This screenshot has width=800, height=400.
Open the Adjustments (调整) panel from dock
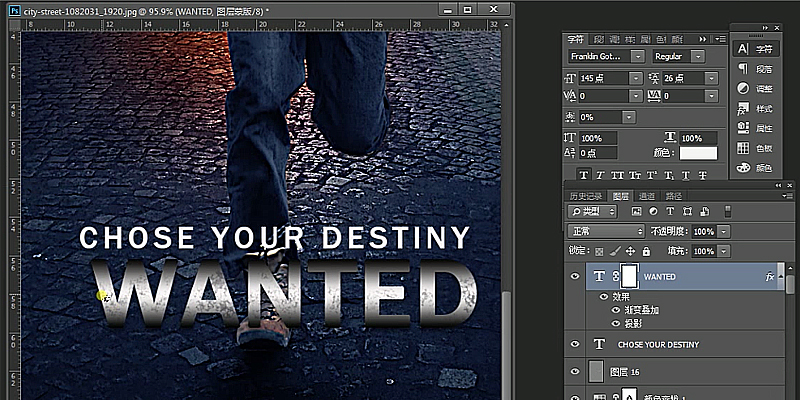pos(756,89)
